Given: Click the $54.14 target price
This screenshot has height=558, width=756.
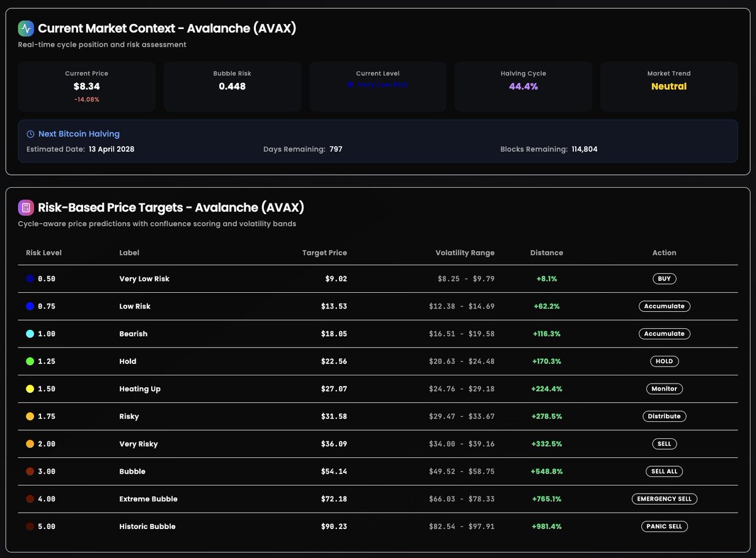Looking at the screenshot, I should 334,472.
